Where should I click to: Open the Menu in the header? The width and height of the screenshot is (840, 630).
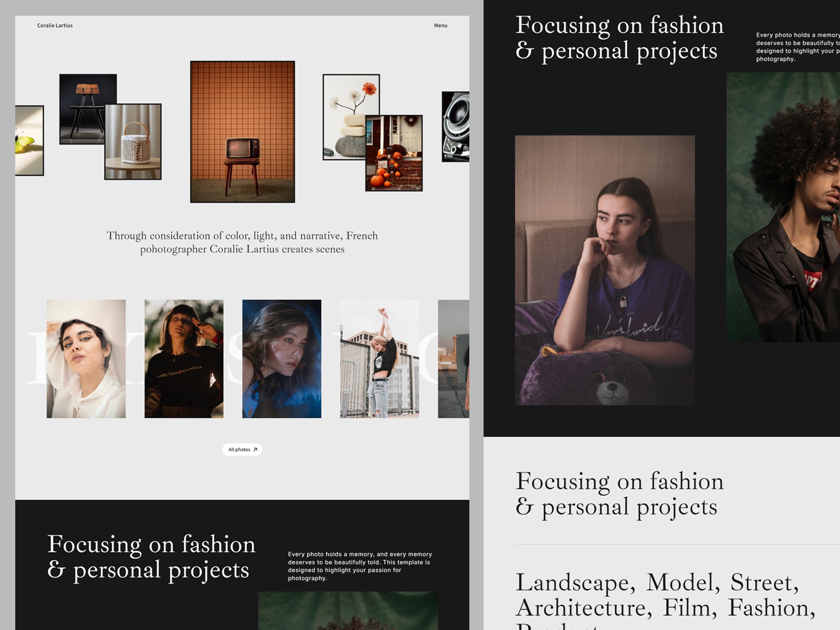point(440,25)
